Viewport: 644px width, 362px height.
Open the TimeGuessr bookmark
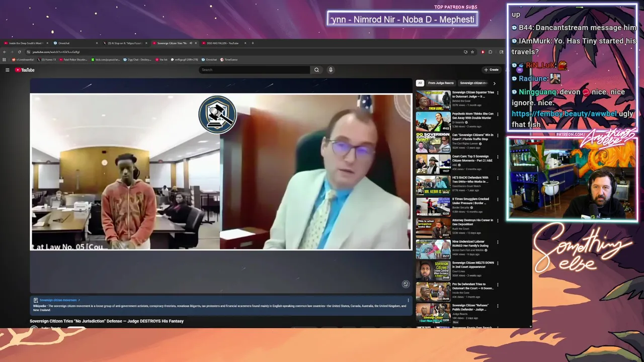[x=229, y=59]
